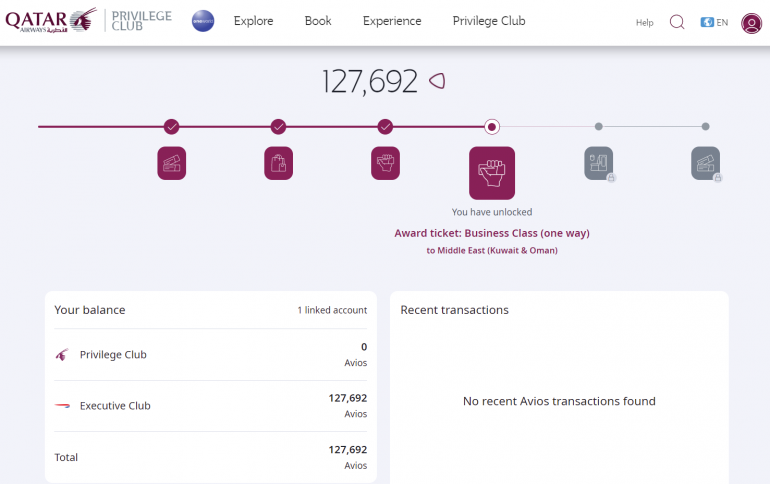The width and height of the screenshot is (770, 484).
Task: Click the Qatar Airways logo
Action: 51,20
